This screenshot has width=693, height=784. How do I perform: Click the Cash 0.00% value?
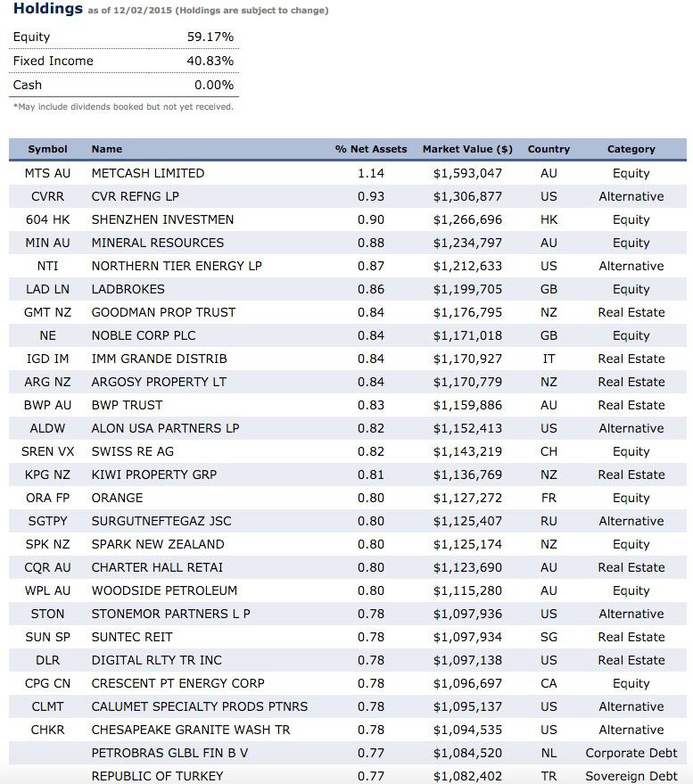coord(214,85)
